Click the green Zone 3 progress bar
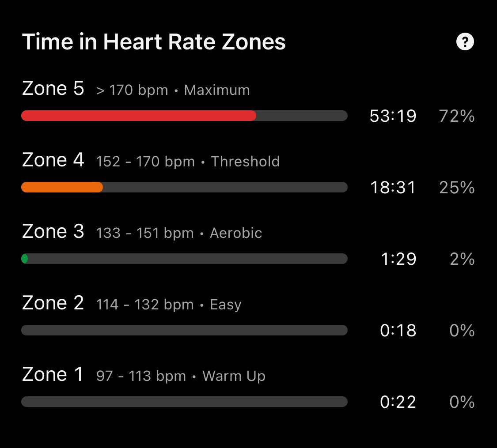Viewport: 497px width, 448px height. point(185,259)
